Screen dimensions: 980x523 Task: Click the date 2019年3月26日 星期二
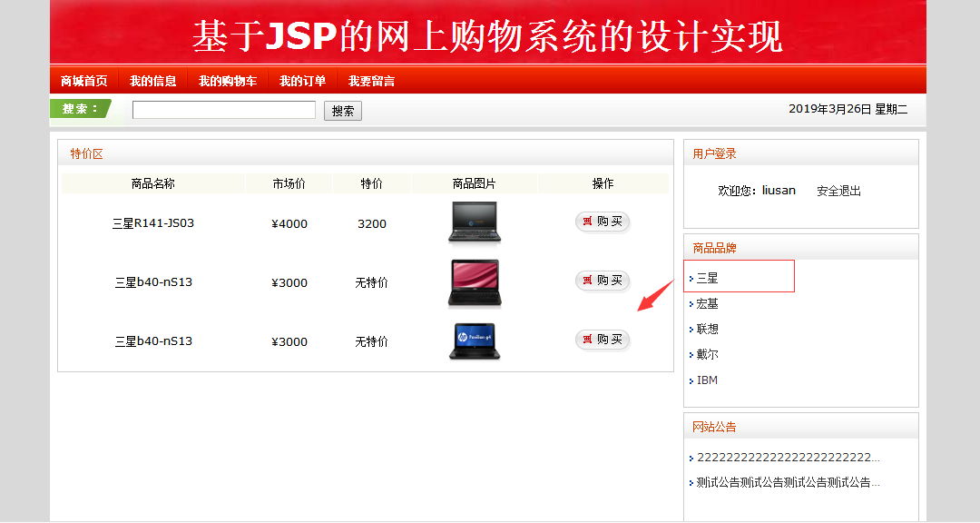(x=848, y=109)
